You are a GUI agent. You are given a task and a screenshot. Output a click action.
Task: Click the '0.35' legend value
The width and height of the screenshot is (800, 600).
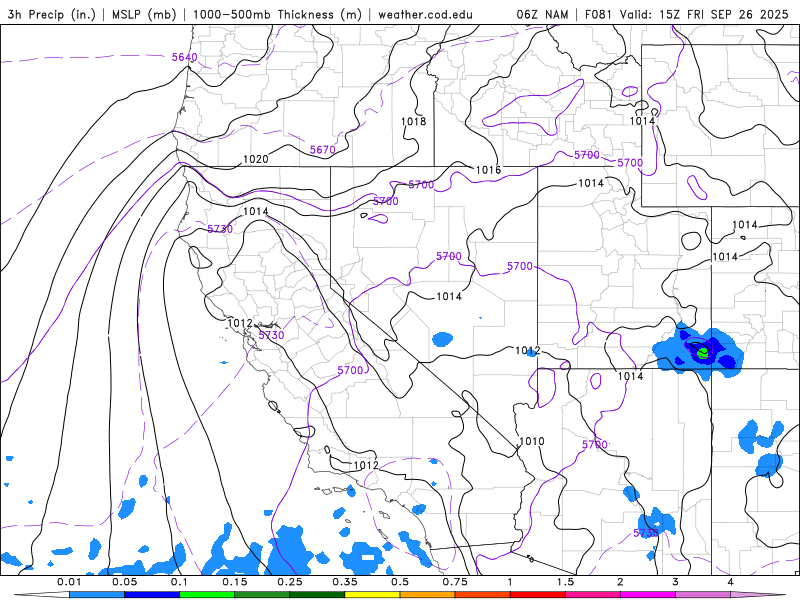coord(345,582)
